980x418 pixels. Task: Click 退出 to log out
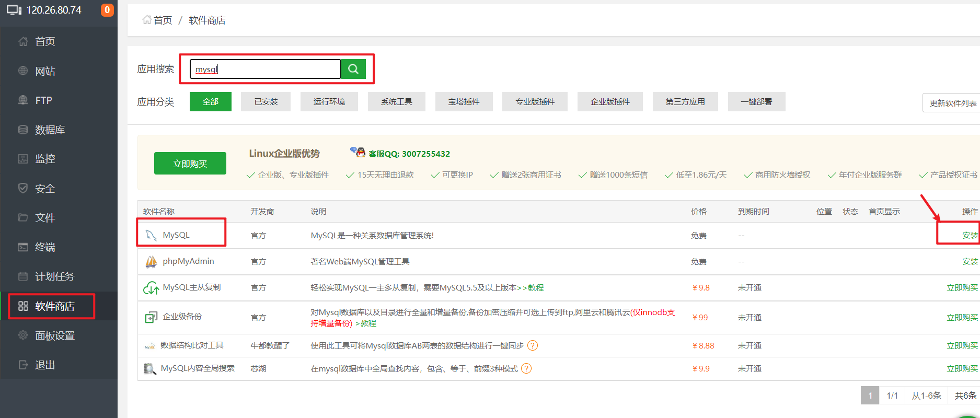point(59,365)
